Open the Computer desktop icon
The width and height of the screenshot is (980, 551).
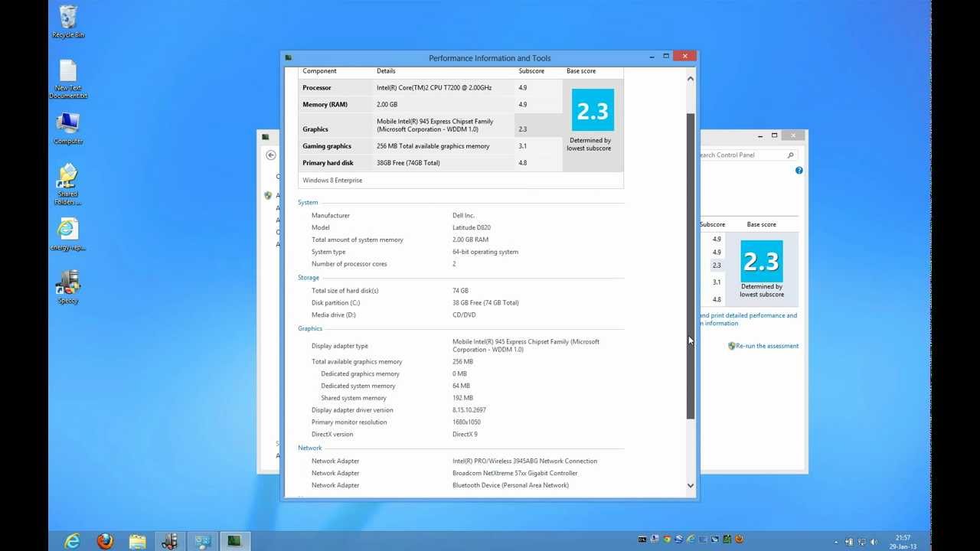68,129
